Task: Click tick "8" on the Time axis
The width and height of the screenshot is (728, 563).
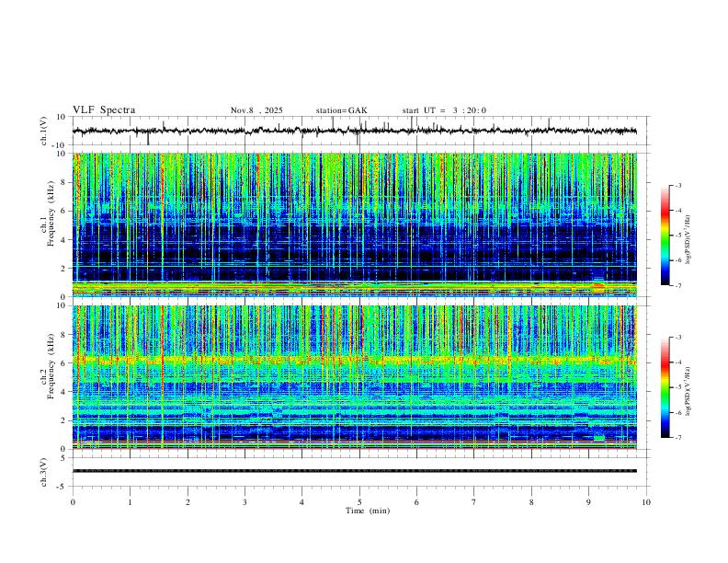Action: coord(531,502)
